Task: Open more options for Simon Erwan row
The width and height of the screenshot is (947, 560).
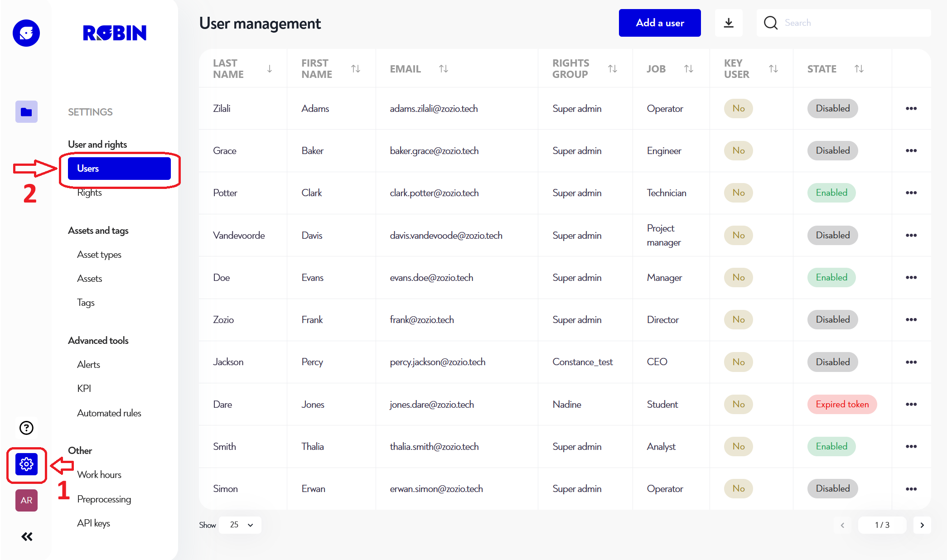Action: [911, 489]
